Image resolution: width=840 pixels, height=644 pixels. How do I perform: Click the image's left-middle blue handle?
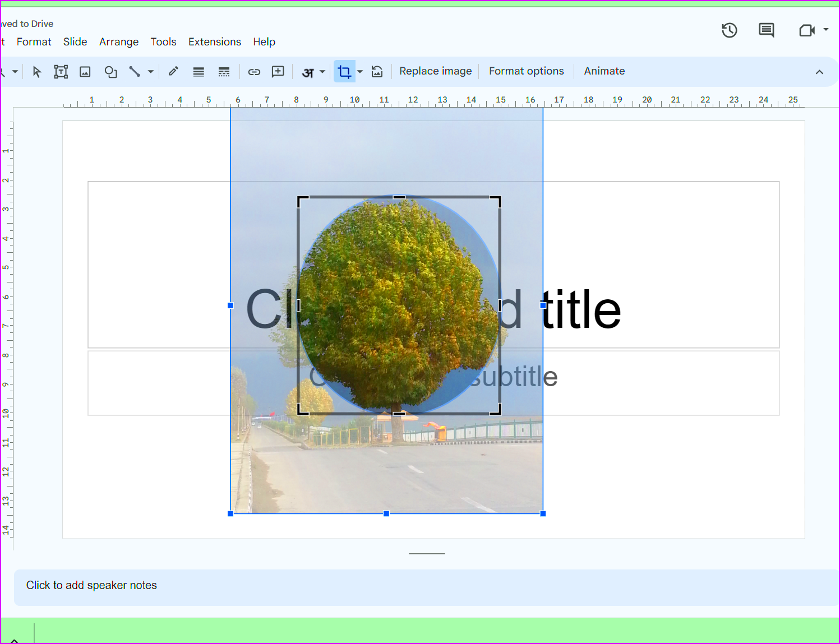230,305
